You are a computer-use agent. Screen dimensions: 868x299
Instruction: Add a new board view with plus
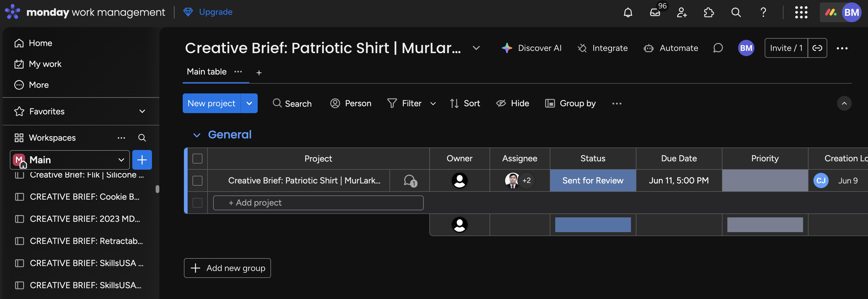pyautogui.click(x=259, y=73)
